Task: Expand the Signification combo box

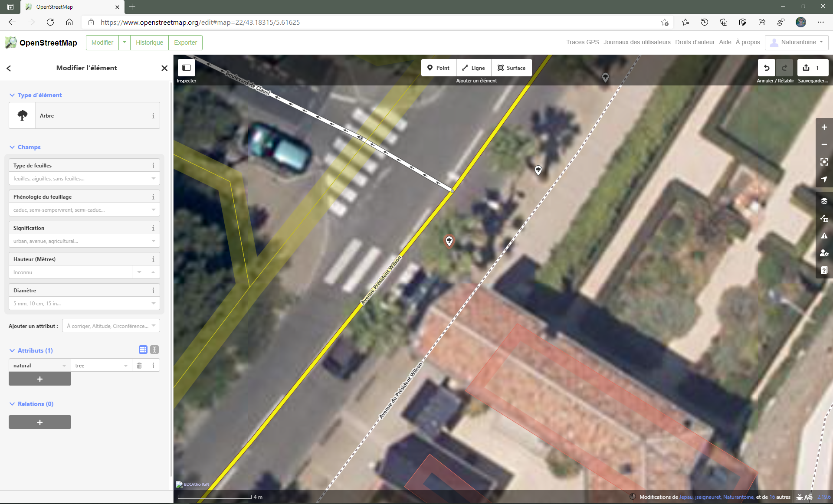Action: point(154,241)
